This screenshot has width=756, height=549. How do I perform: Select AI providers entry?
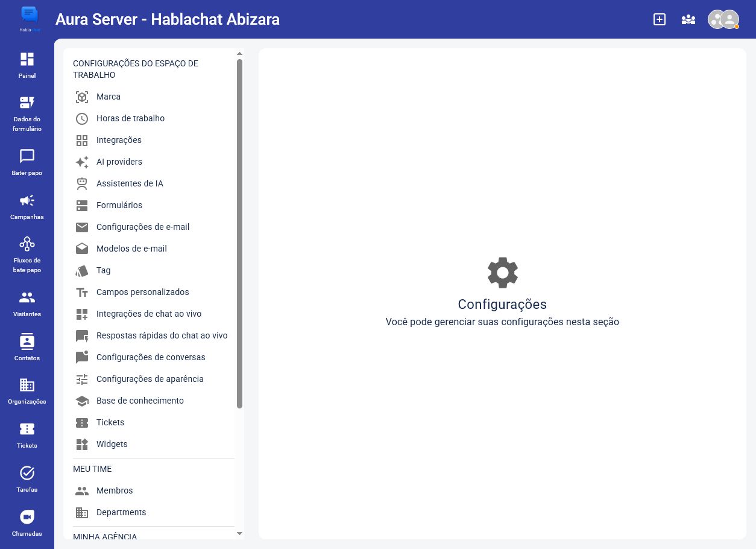(x=119, y=162)
